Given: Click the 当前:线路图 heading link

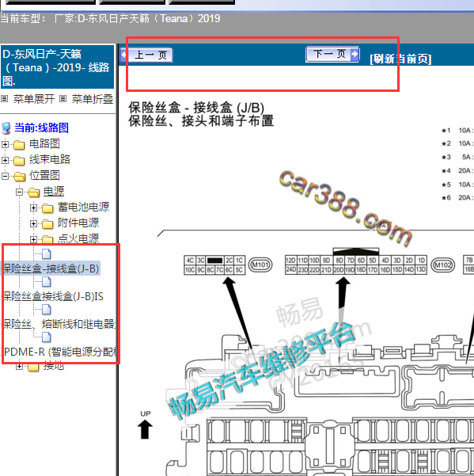Looking at the screenshot, I should click(42, 128).
